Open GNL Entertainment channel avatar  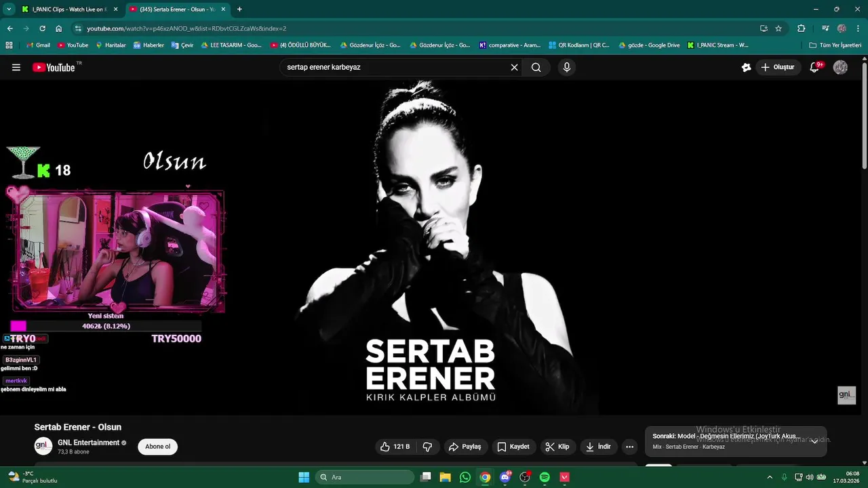click(43, 446)
